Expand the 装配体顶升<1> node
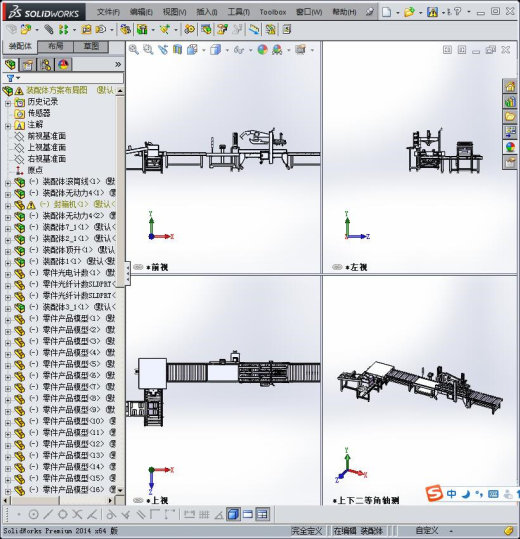 point(8,252)
